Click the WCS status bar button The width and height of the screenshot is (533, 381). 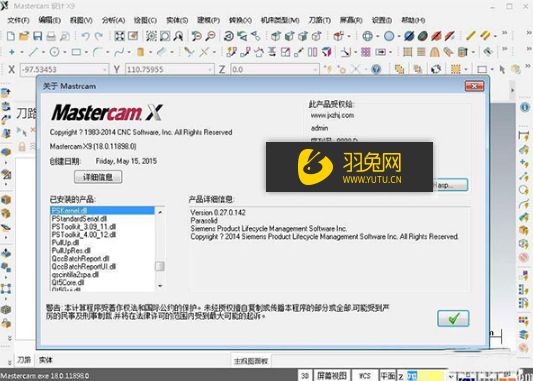(365, 376)
